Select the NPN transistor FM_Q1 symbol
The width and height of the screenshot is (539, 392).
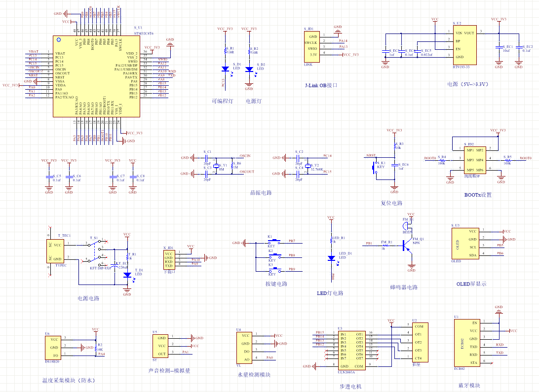(x=406, y=246)
